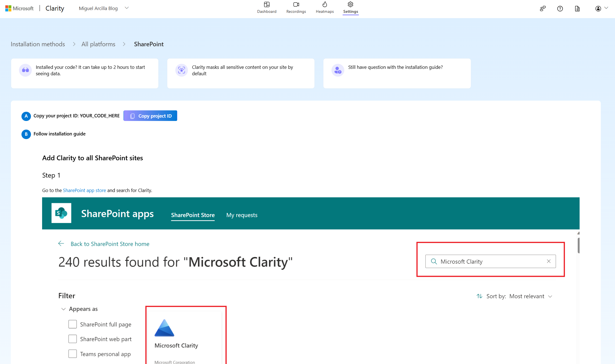
Task: Click the Copy project ID button
Action: click(150, 116)
